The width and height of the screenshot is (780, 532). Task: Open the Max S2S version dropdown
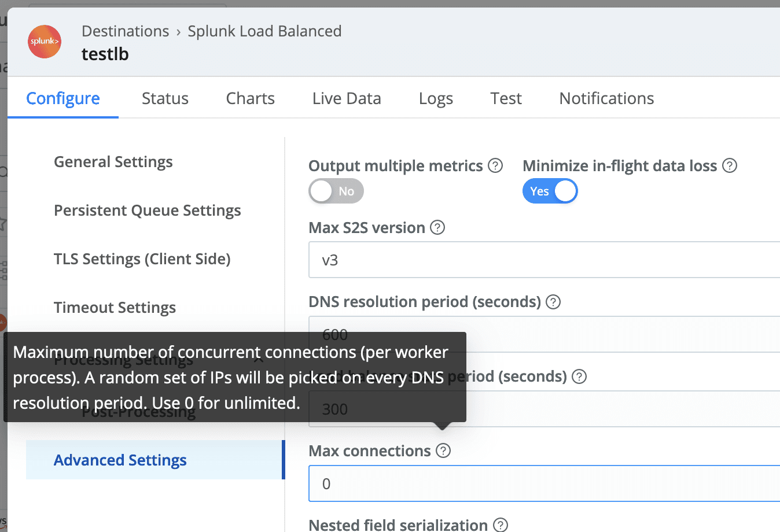[x=544, y=260]
